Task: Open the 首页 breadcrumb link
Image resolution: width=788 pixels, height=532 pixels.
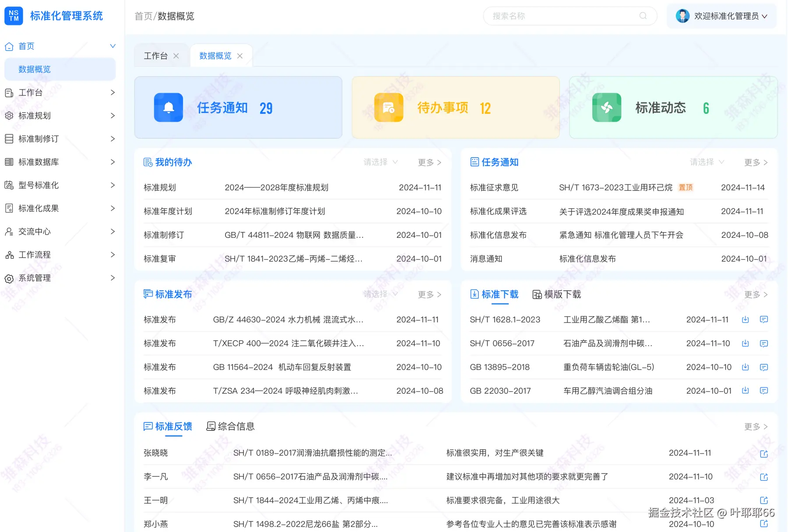Action: [143, 16]
